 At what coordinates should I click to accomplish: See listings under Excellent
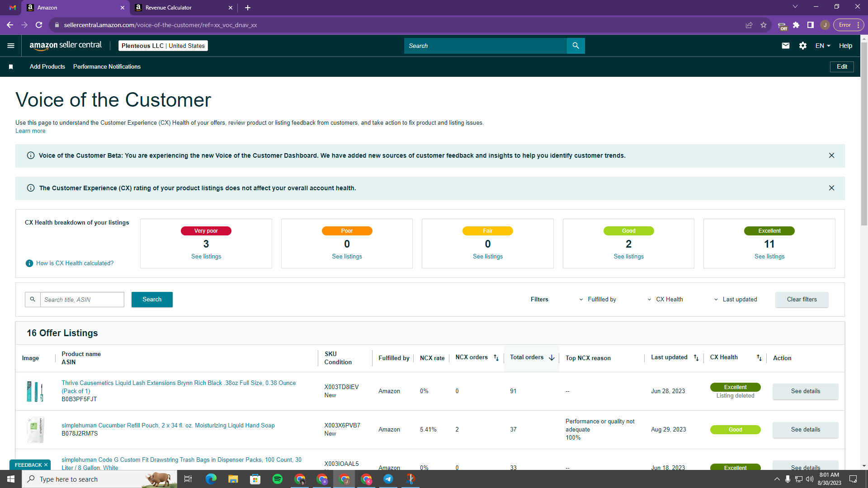[769, 257]
